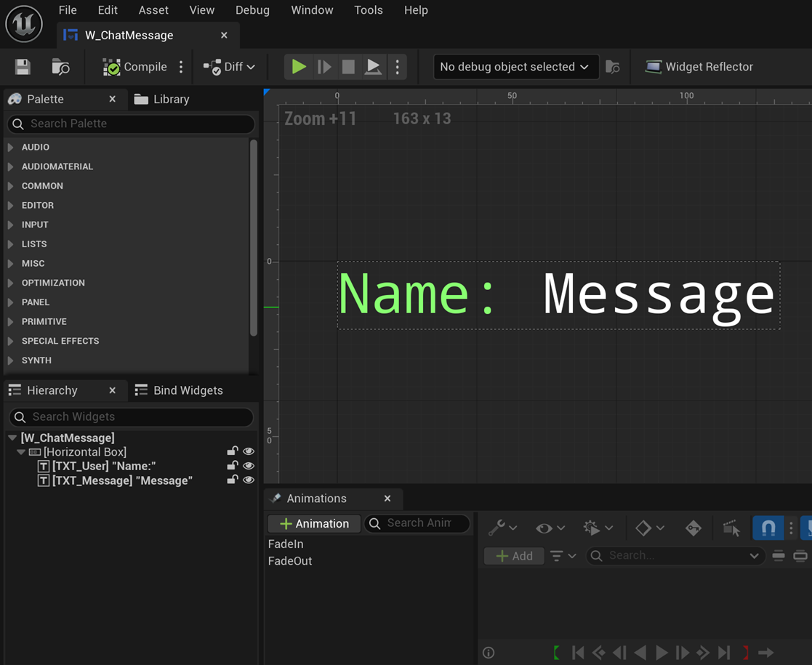
Task: Open the Diff dropdown
Action: tap(231, 66)
